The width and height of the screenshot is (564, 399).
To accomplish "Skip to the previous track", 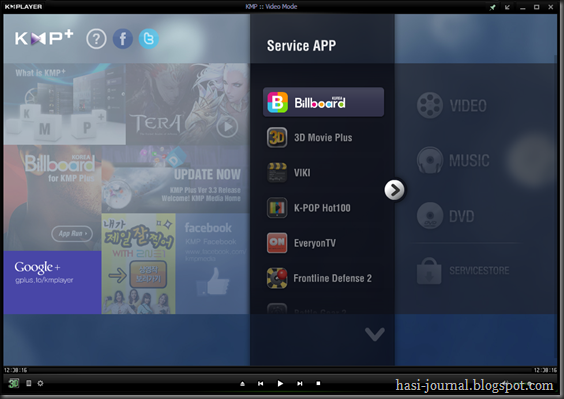I will tap(260, 384).
